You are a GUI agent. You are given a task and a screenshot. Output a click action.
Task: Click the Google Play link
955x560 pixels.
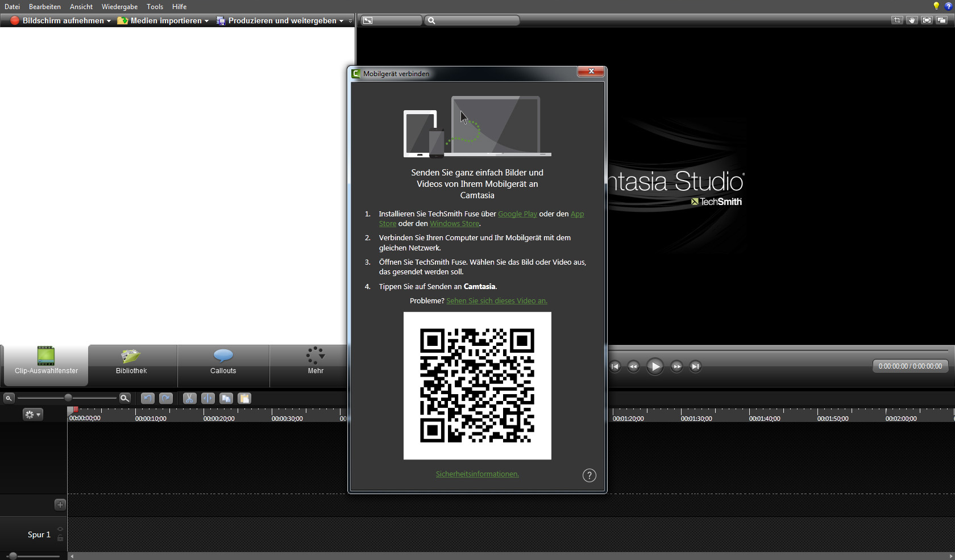[517, 214]
